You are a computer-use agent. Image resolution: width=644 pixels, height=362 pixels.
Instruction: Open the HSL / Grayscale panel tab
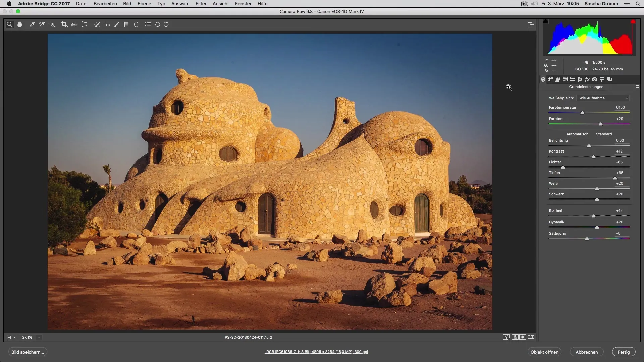point(565,79)
